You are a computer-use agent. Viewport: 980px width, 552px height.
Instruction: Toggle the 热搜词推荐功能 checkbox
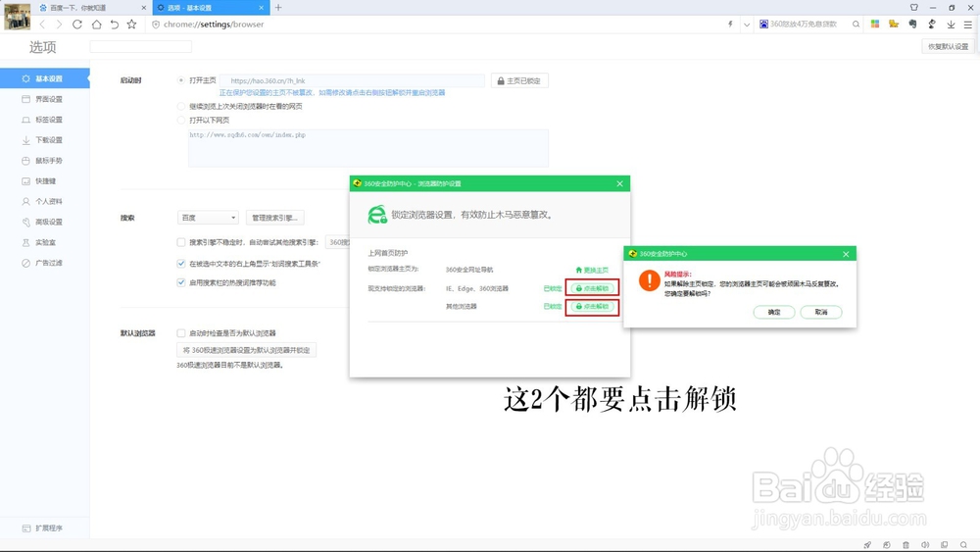[x=180, y=282]
